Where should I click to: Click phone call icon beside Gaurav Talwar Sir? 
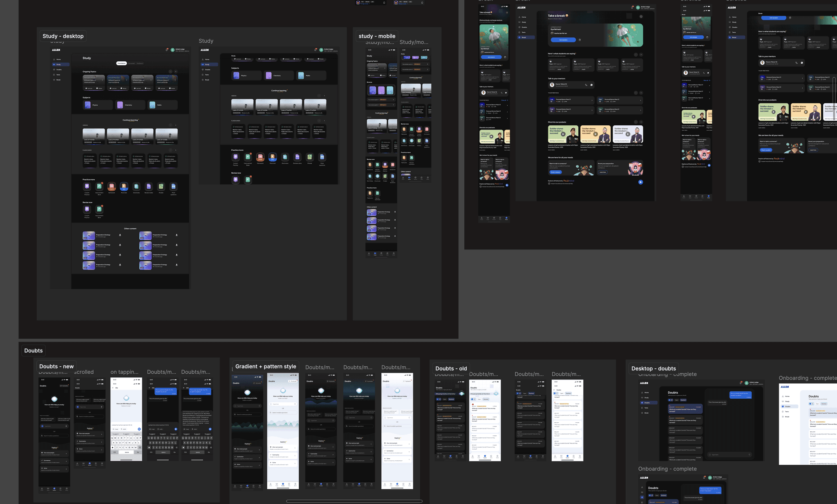pos(586,85)
